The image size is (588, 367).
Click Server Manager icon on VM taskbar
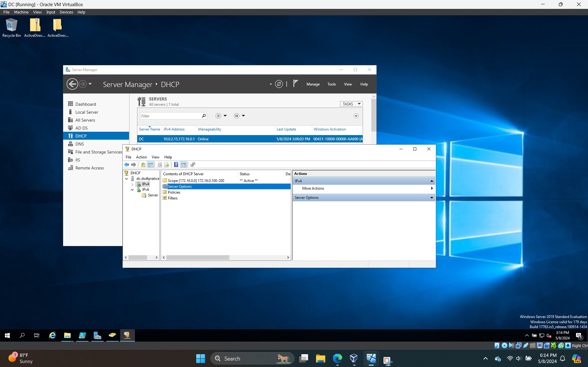(x=97, y=335)
